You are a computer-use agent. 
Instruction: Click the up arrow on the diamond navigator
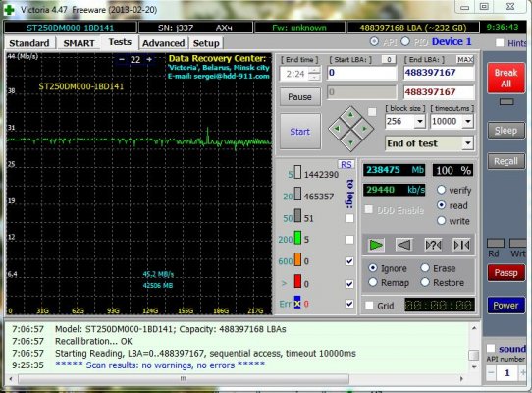click(350, 115)
